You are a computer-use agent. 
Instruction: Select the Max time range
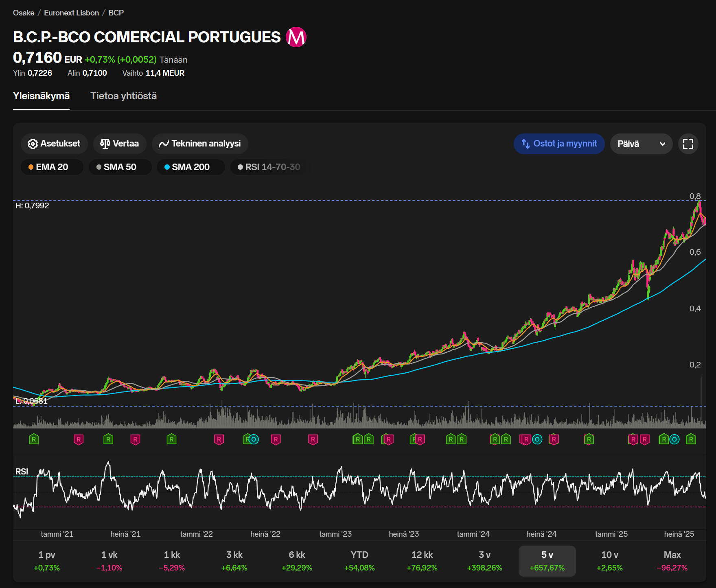click(672, 561)
